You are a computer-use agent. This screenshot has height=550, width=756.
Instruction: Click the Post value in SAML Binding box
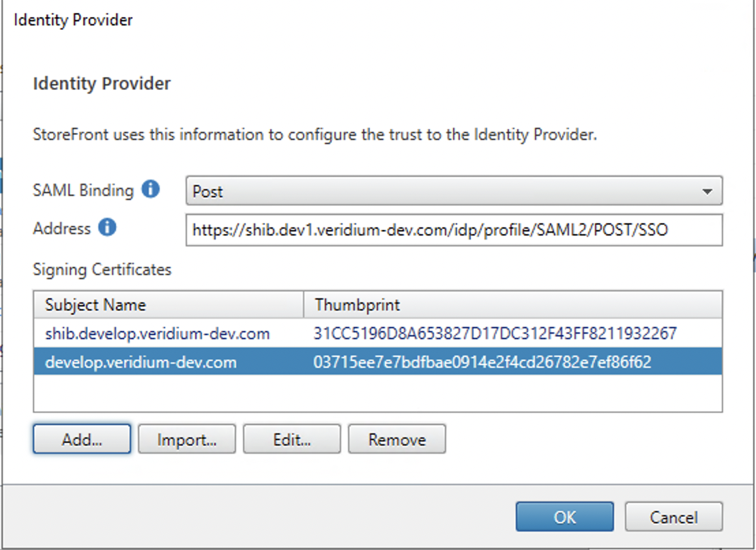coord(207,192)
